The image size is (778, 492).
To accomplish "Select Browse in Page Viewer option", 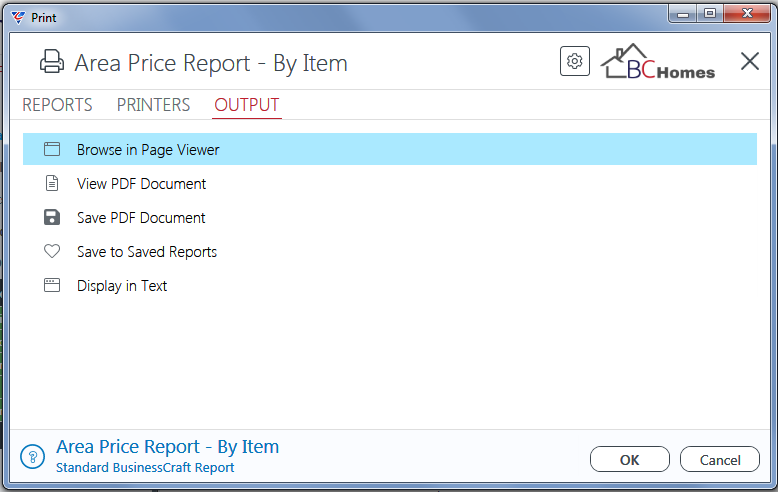I will pos(390,149).
